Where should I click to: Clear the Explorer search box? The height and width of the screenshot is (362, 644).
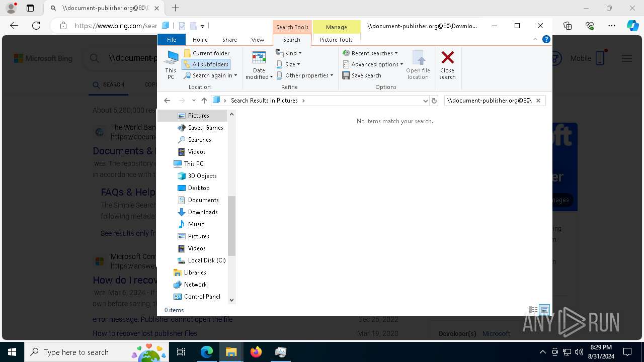tap(538, 101)
